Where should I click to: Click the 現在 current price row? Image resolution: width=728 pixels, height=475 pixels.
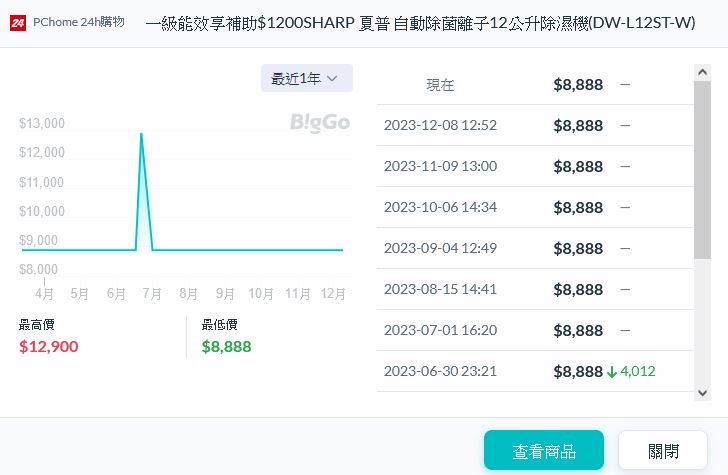pos(534,85)
